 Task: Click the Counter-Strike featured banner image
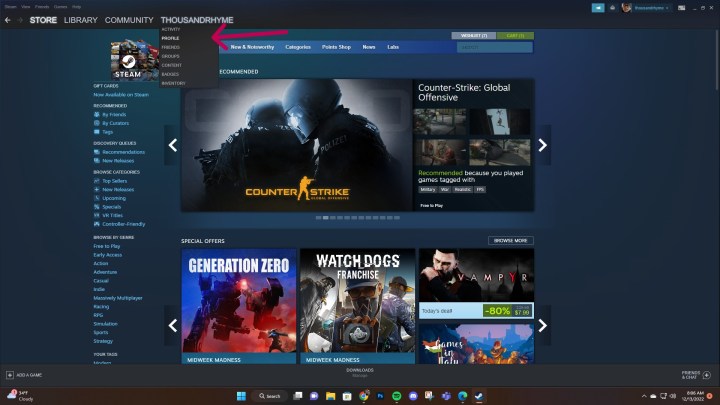click(x=297, y=145)
